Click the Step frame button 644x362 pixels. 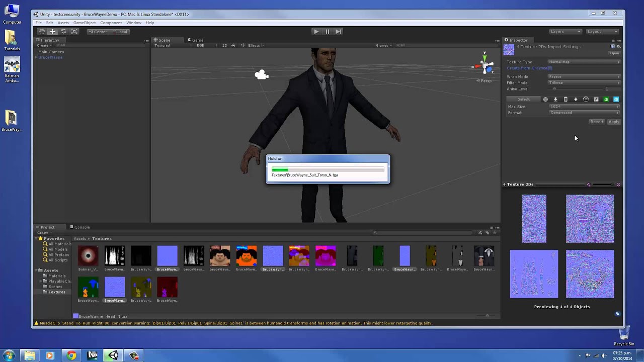(338, 32)
